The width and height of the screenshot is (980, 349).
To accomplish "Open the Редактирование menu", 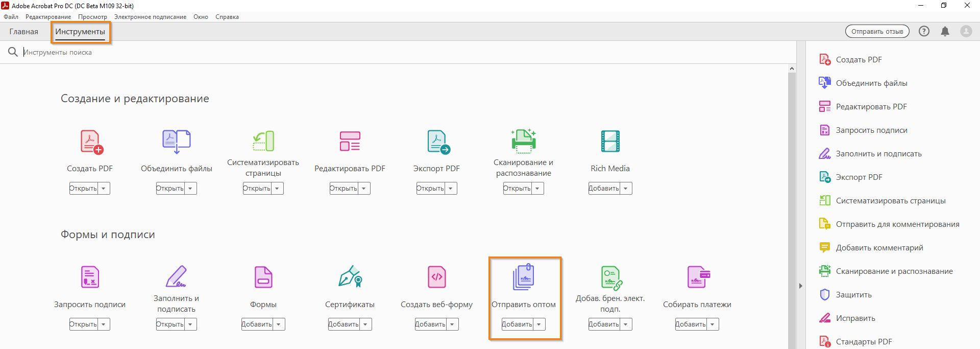I will coord(48,17).
